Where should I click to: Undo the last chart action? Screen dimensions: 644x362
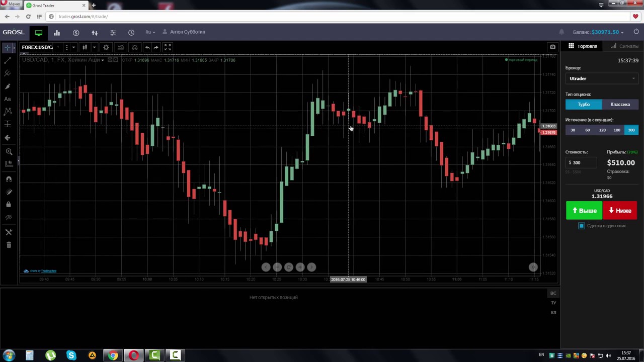click(x=147, y=47)
